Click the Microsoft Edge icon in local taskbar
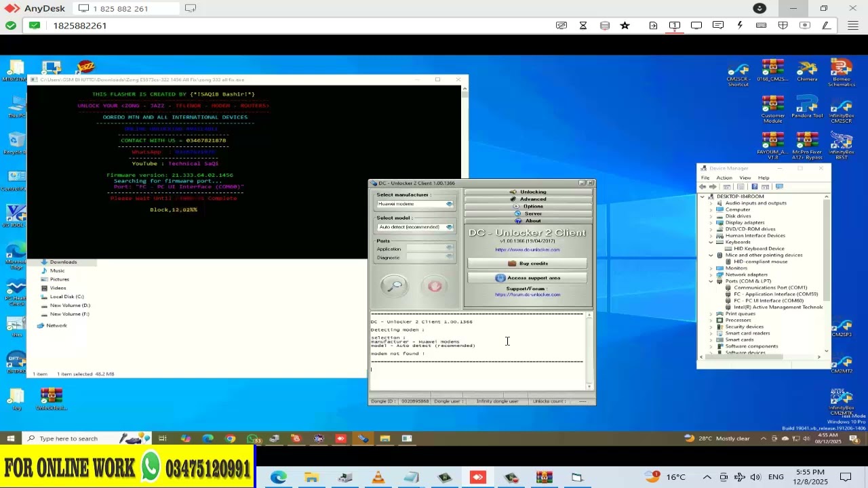Screen dimensions: 868x488 click(x=278, y=477)
